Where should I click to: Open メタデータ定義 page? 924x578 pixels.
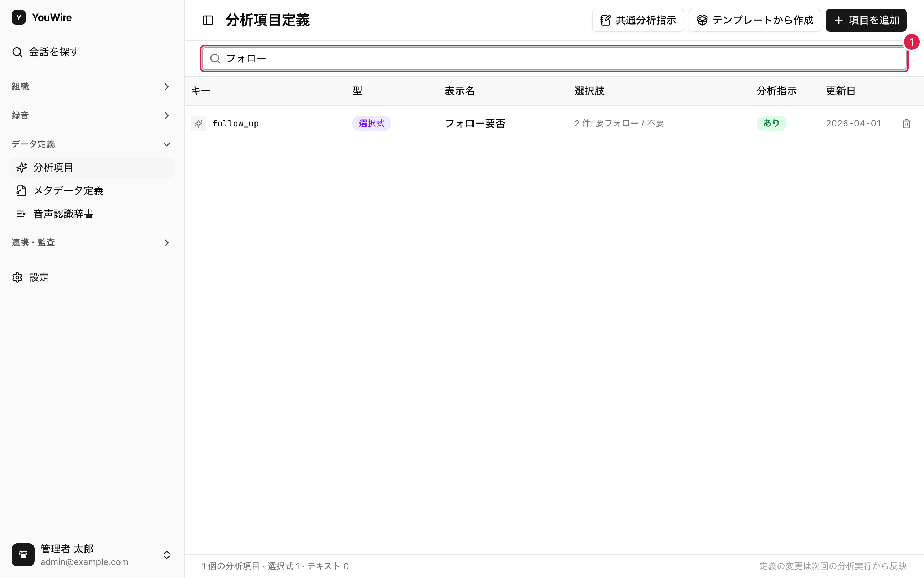[x=92, y=190]
